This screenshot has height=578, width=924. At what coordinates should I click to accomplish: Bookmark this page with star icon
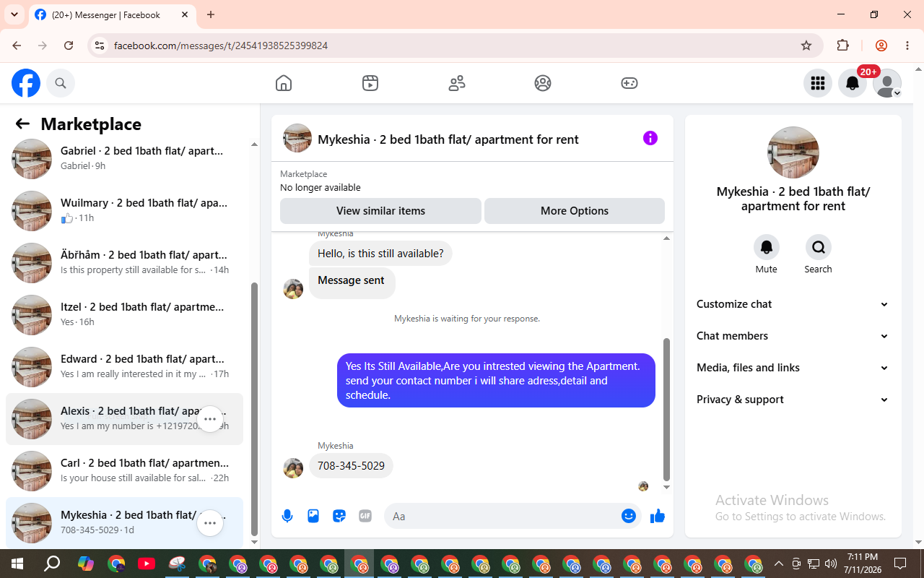click(806, 46)
